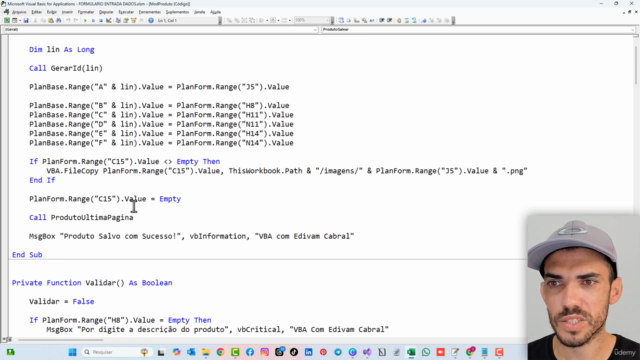Viewport: 640px width, 360px height.
Task: Click the VBA.FileCopy code line
Action: (x=287, y=171)
